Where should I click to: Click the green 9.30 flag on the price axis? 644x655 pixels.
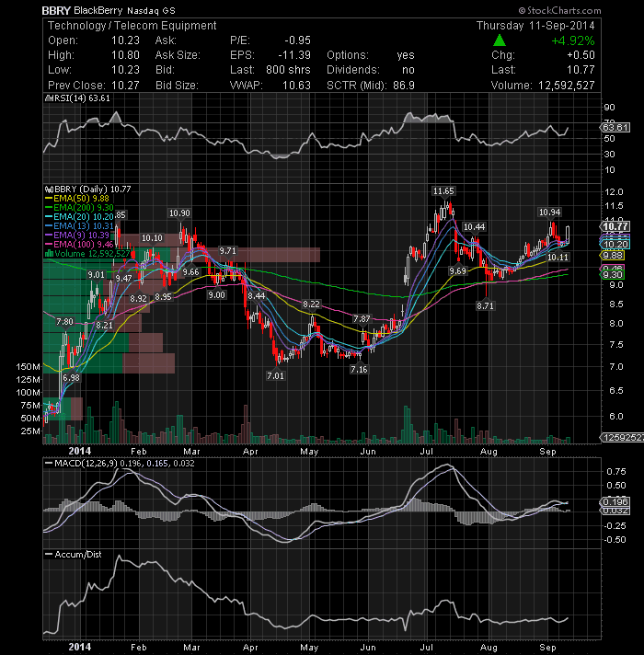click(x=613, y=274)
